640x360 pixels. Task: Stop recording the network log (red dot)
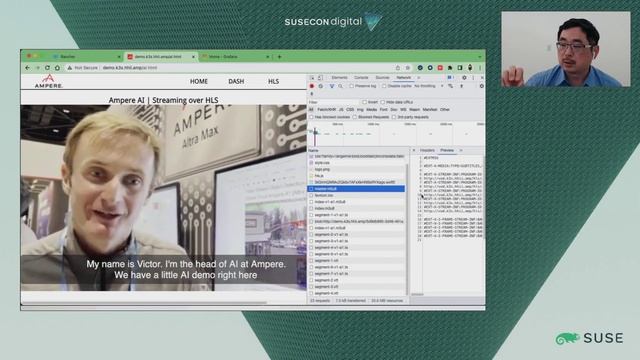tap(312, 86)
